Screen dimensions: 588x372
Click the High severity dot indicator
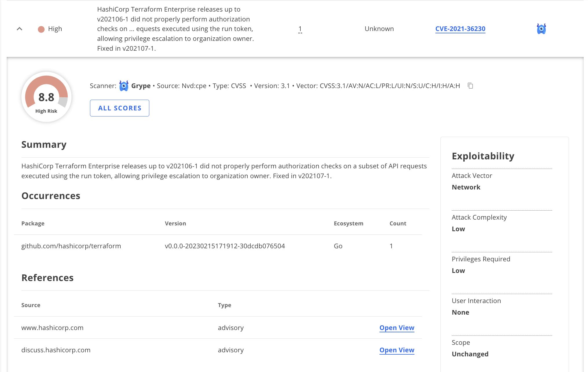tap(41, 29)
